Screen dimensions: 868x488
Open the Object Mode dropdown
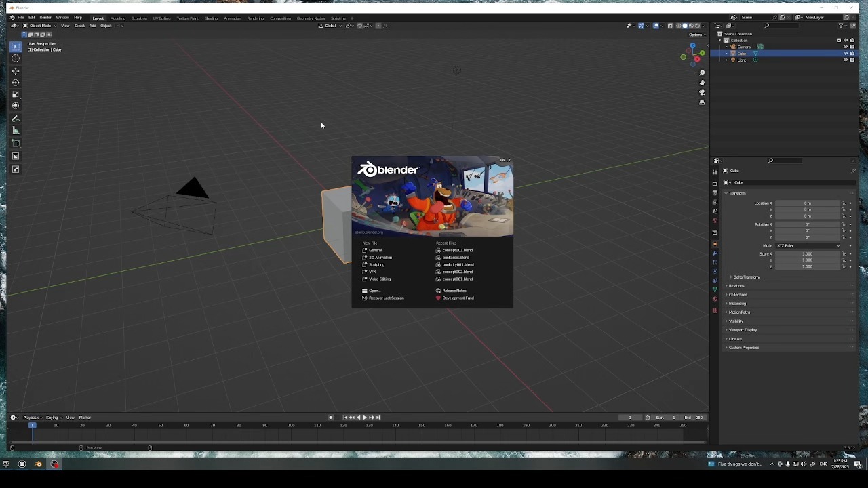[x=39, y=26]
